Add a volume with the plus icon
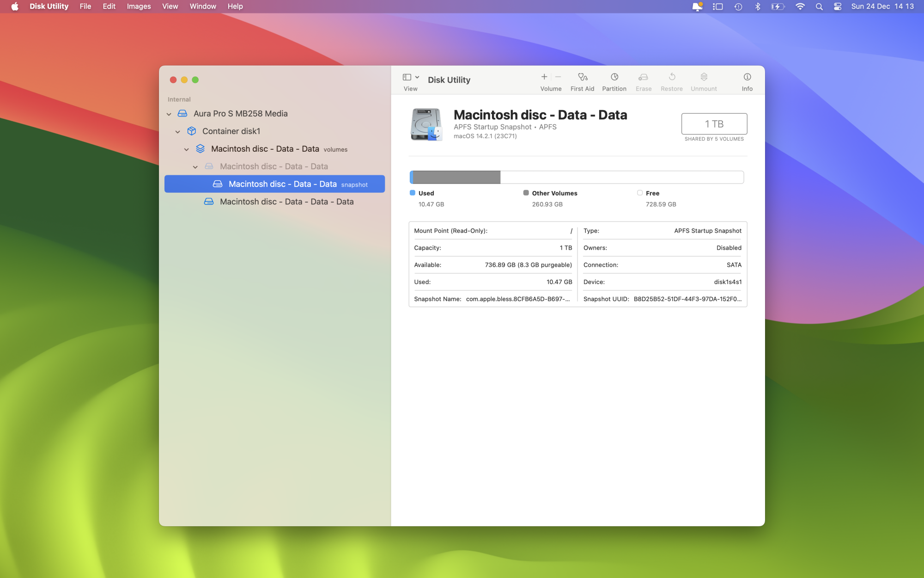This screenshot has width=924, height=578. tap(544, 77)
